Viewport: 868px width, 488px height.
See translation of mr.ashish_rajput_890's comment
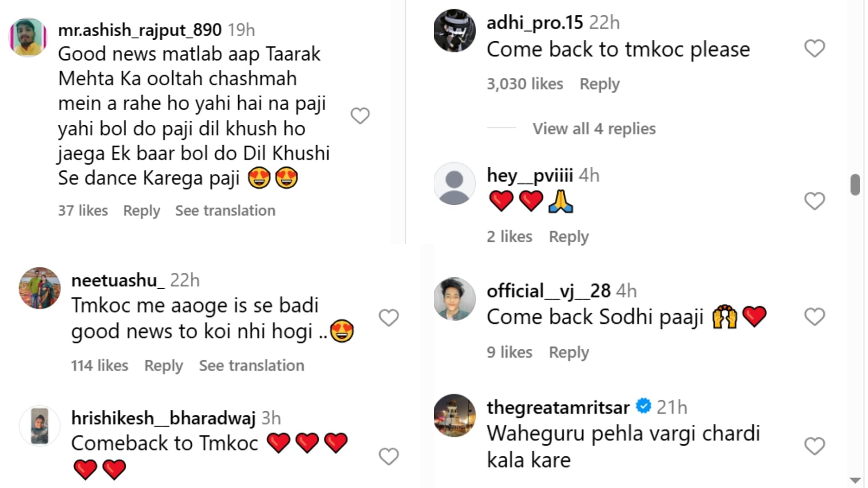click(x=225, y=211)
